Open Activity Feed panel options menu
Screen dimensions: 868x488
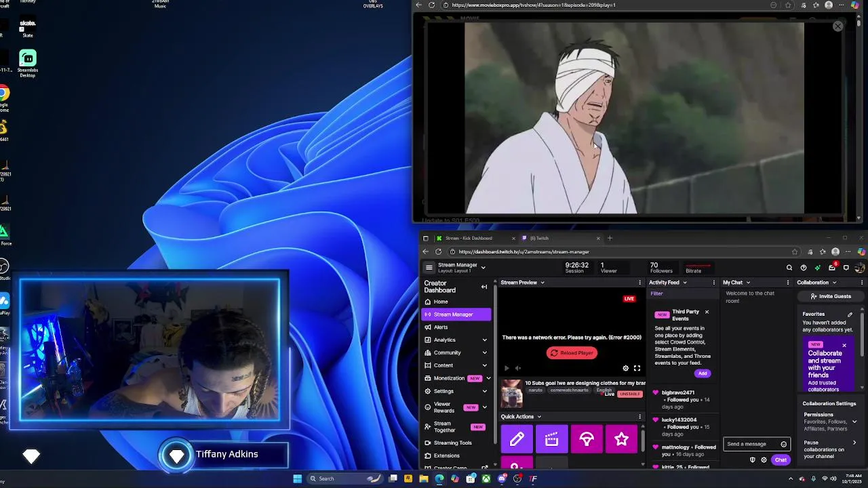tap(713, 283)
